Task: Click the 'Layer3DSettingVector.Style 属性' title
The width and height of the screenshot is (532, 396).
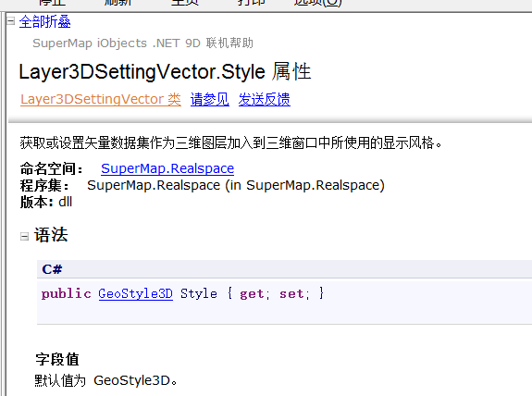Action: click(x=165, y=71)
